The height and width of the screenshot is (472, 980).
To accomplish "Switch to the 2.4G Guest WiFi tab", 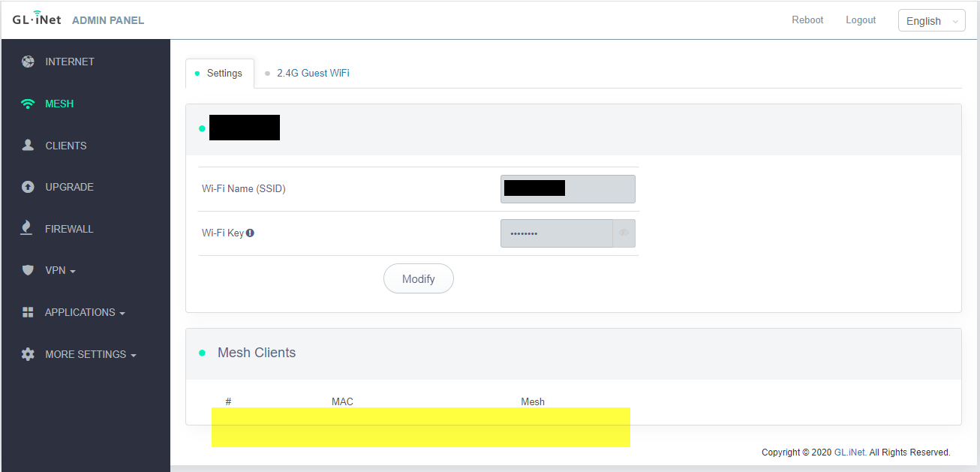I will pyautogui.click(x=313, y=74).
